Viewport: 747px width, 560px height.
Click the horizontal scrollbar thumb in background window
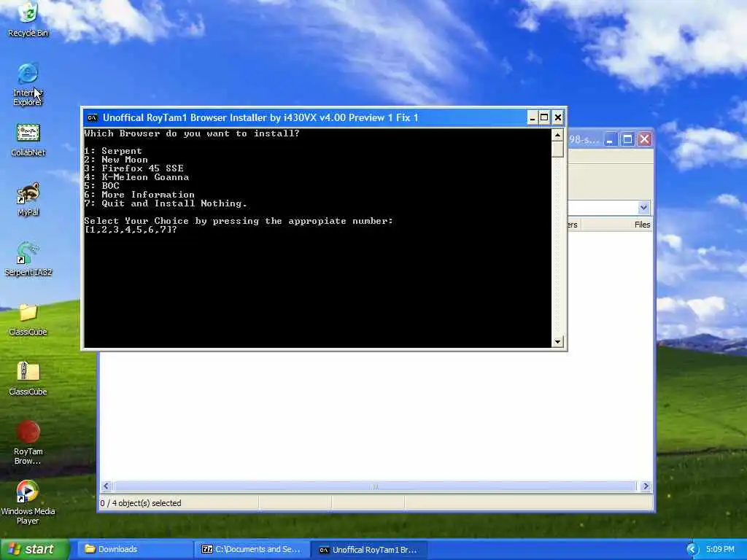[x=375, y=486]
